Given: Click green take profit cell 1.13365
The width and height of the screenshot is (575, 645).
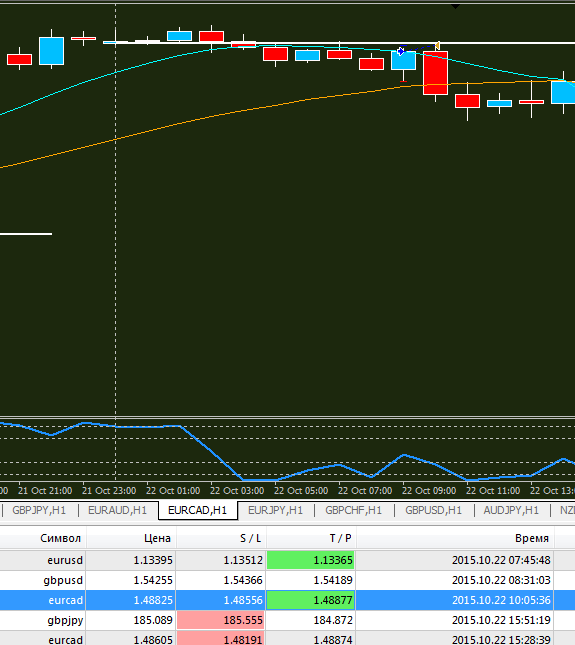Looking at the screenshot, I should coord(311,560).
